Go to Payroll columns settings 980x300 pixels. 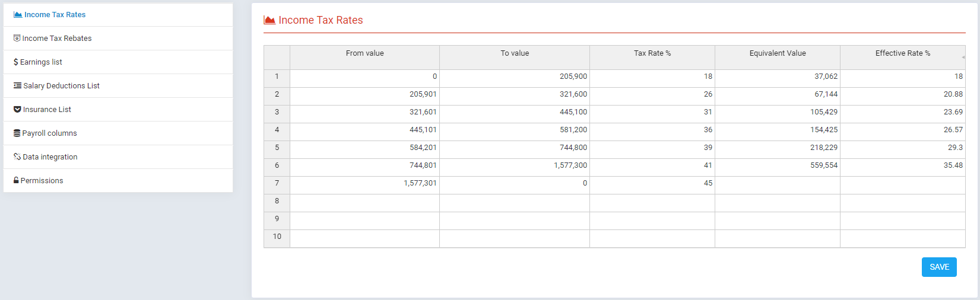point(50,133)
